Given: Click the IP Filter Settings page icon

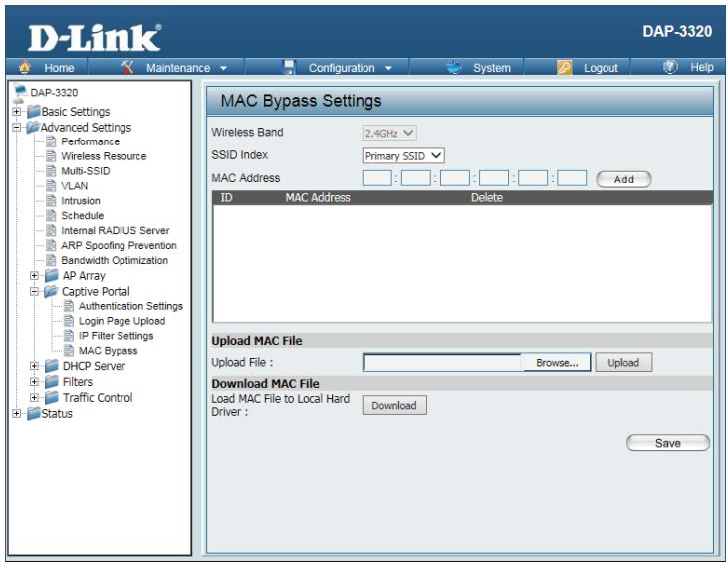Looking at the screenshot, I should click(x=69, y=336).
